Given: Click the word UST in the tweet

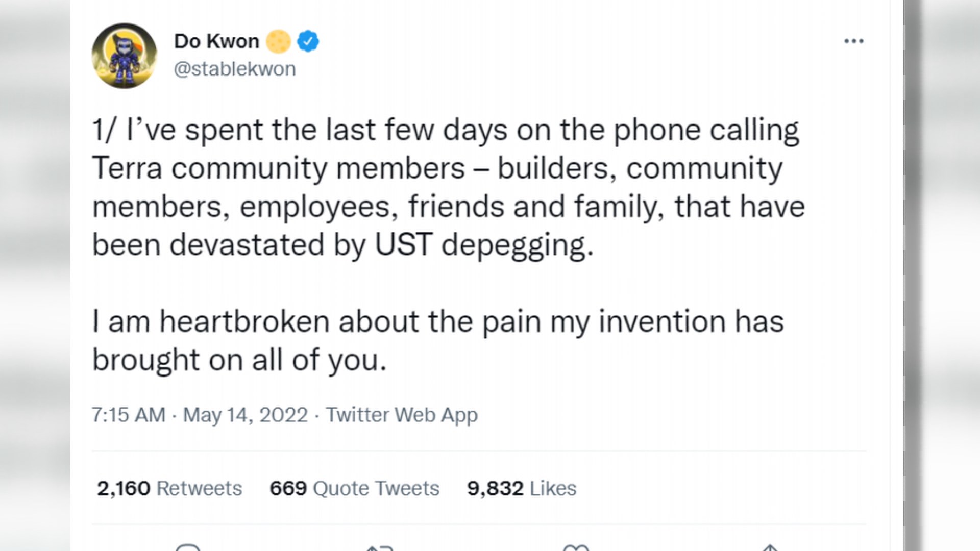Looking at the screenshot, I should 404,244.
